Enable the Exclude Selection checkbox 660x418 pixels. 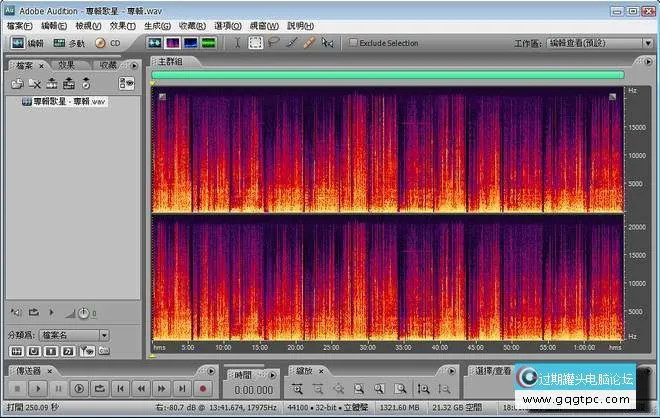(x=353, y=43)
